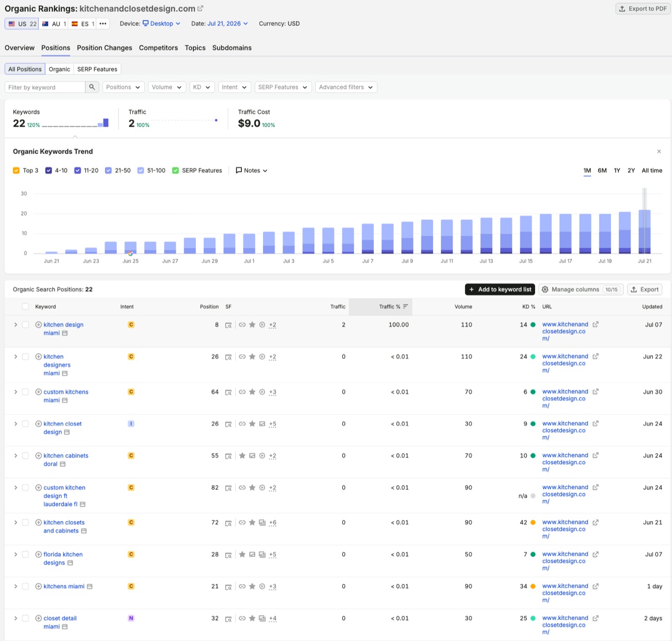The width and height of the screenshot is (672, 641).
Task: Open the kitchen cabinets doral keyword link
Action: point(66,460)
